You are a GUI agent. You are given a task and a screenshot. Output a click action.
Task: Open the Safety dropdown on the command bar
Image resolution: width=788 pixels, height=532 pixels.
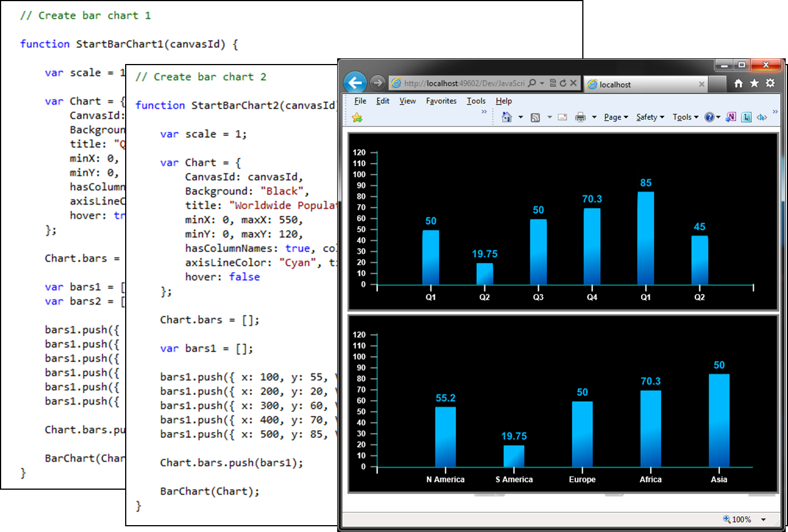pos(650,117)
